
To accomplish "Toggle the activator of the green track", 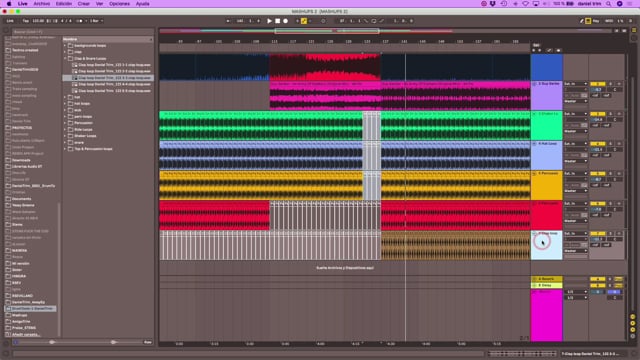I will 598,114.
